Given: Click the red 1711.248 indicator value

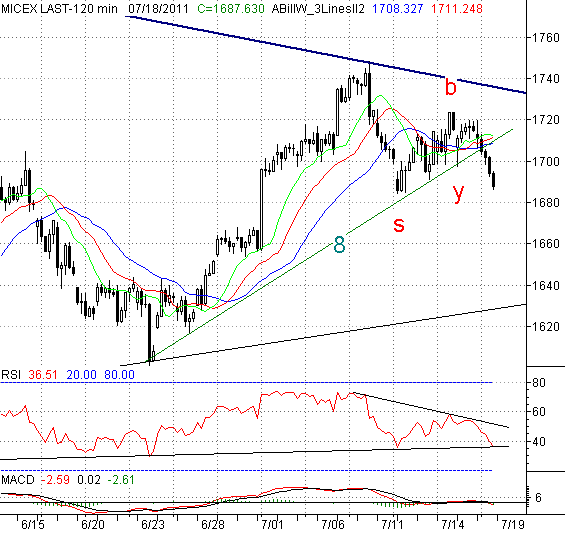Looking at the screenshot, I should 457,9.
